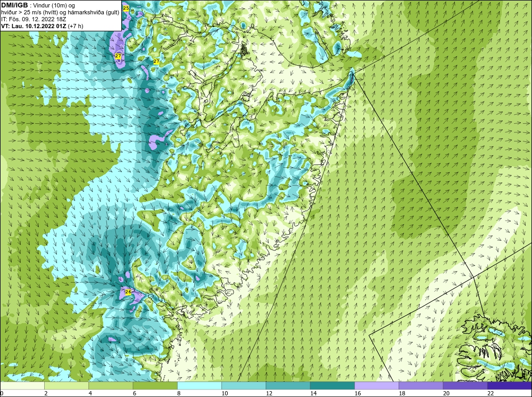The image size is (532, 397).
Task: Click the yellow "27" label inside the white-circled purple area
Action: pos(118,56)
